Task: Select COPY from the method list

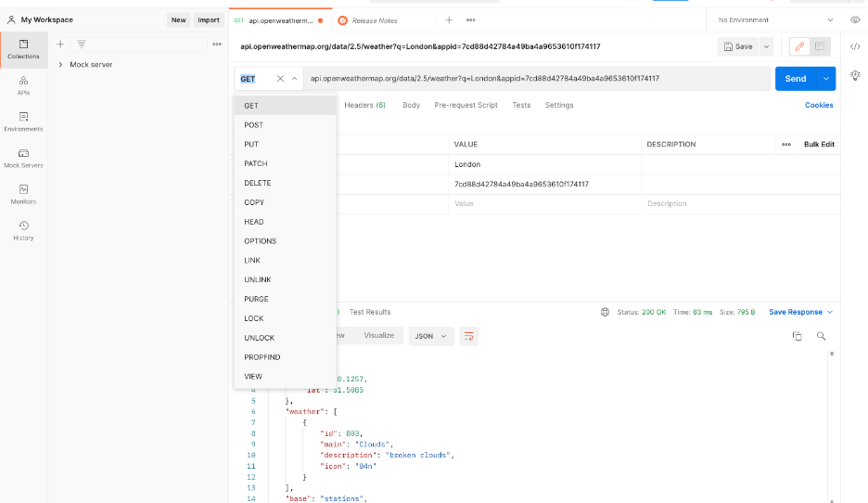Action: (285, 202)
